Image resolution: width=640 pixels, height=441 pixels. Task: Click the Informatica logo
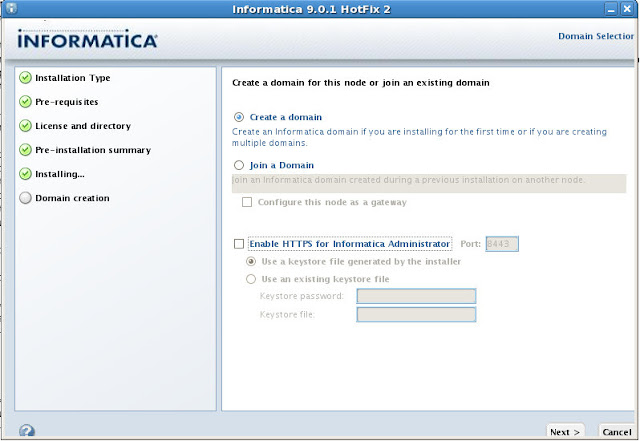coord(87,39)
